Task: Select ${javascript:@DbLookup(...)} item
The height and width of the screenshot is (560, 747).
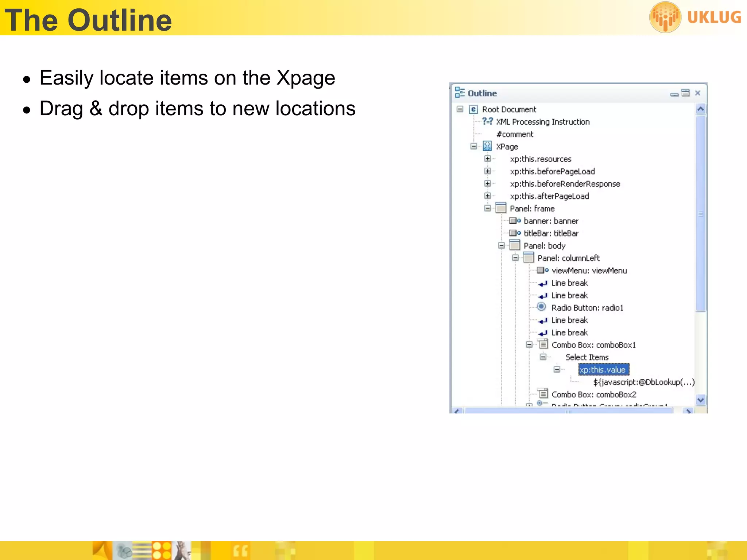Action: [644, 382]
